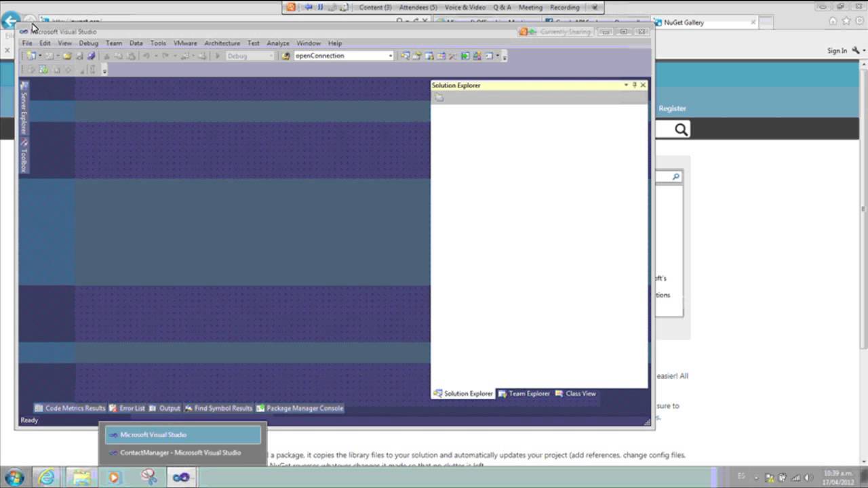Open the Snipping Tool taskbar icon

(149, 477)
